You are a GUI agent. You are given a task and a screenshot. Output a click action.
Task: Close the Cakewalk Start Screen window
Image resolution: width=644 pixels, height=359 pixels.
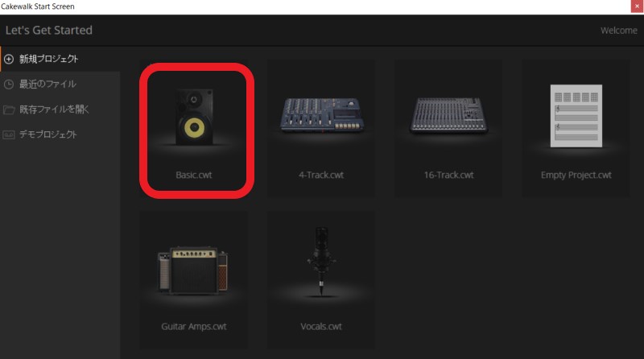637,6
